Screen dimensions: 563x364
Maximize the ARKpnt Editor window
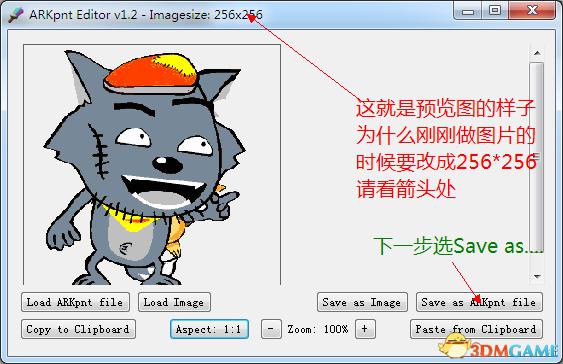495,11
